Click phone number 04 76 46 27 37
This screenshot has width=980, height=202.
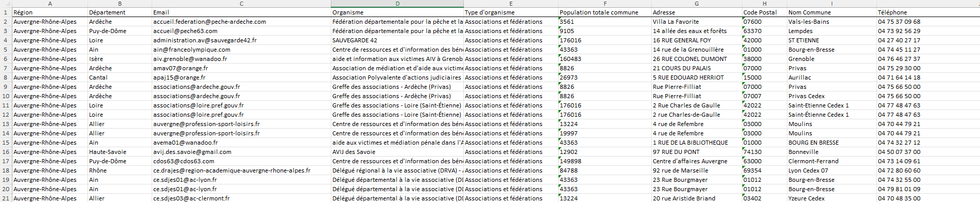pos(928,59)
